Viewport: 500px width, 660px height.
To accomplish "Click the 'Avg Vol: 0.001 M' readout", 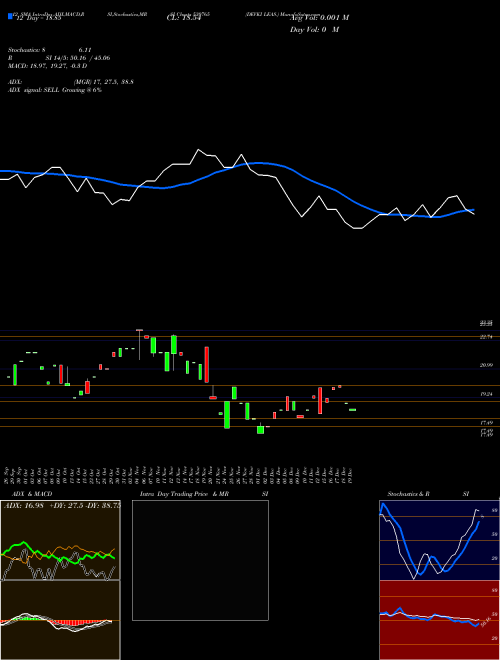I will (x=319, y=18).
